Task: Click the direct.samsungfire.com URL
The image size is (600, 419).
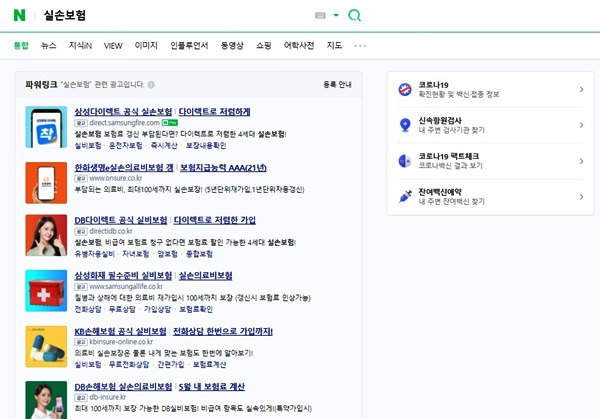Action: 124,123
